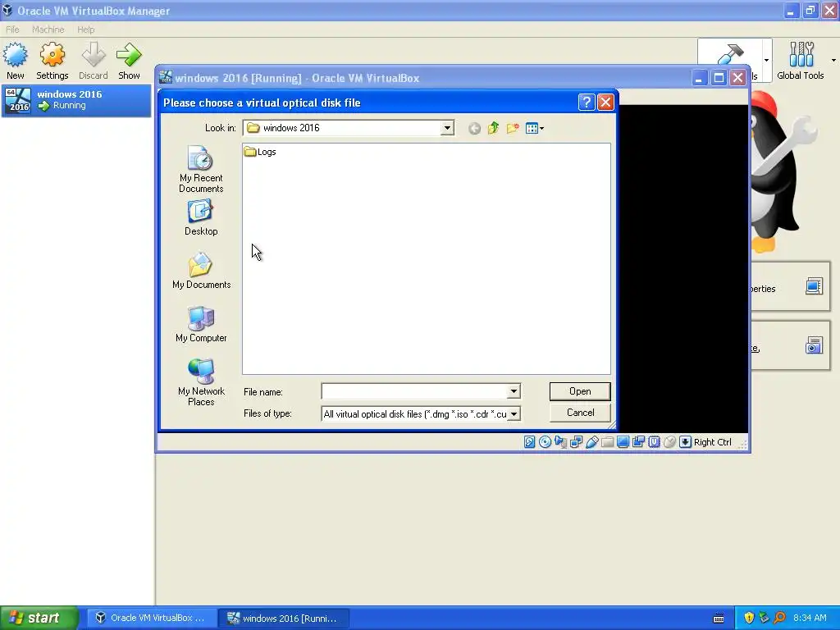Click mouse integration status icon
Screen dimensions: 840x630
pyautogui.click(x=669, y=442)
